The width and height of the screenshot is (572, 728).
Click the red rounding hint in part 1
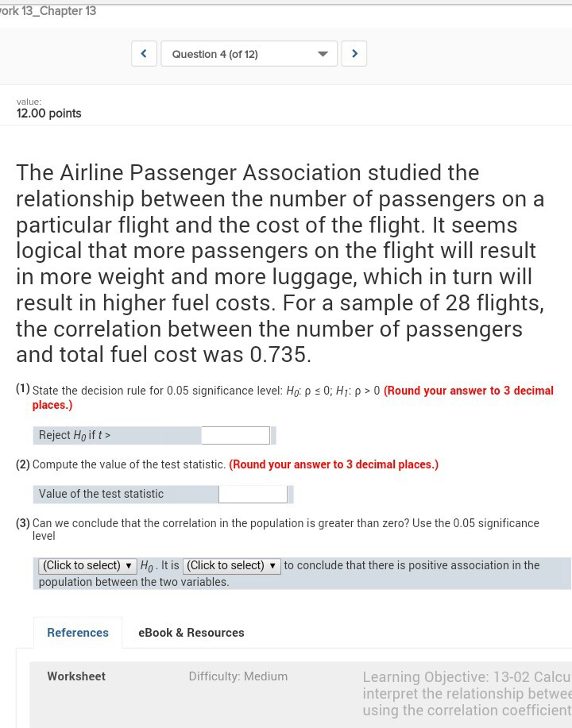(x=469, y=391)
